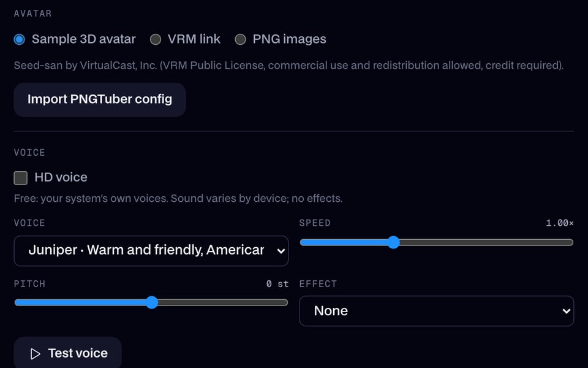The image size is (588, 368).
Task: Open the Juniper voice dropdown
Action: click(x=151, y=250)
